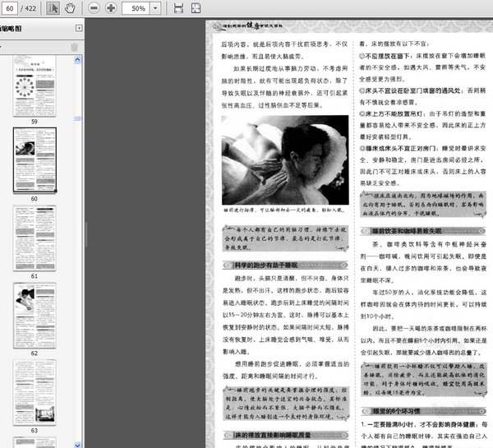The width and height of the screenshot is (493, 448).
Task: Open page 61 thumbnail
Action: pos(35,238)
